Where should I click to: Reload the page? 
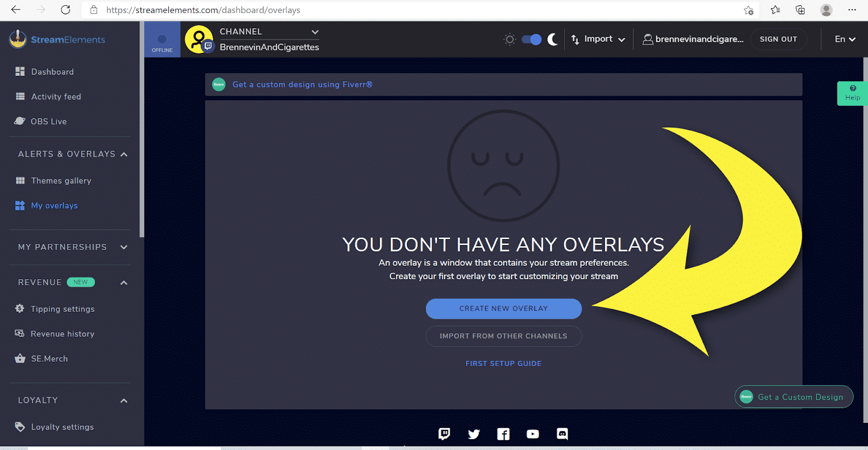(x=66, y=10)
